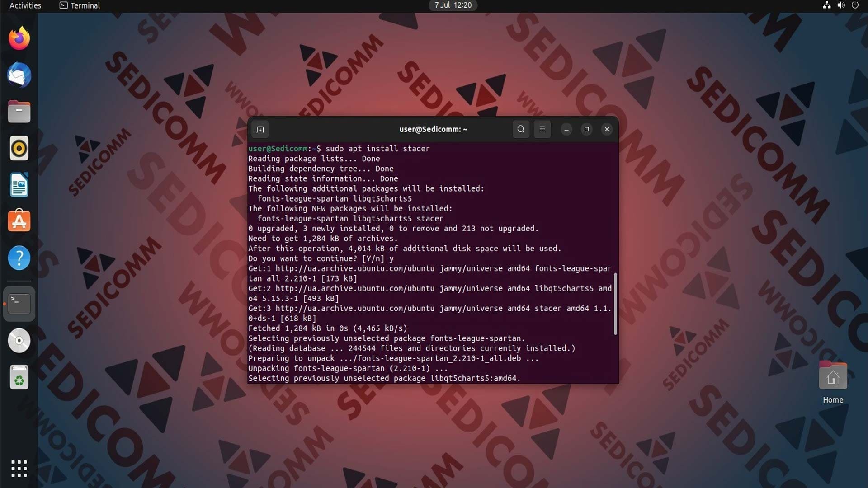Click the 'Need to get 1,284 kB of archives.' line
Viewport: 868px width, 488px height.
[323, 239]
